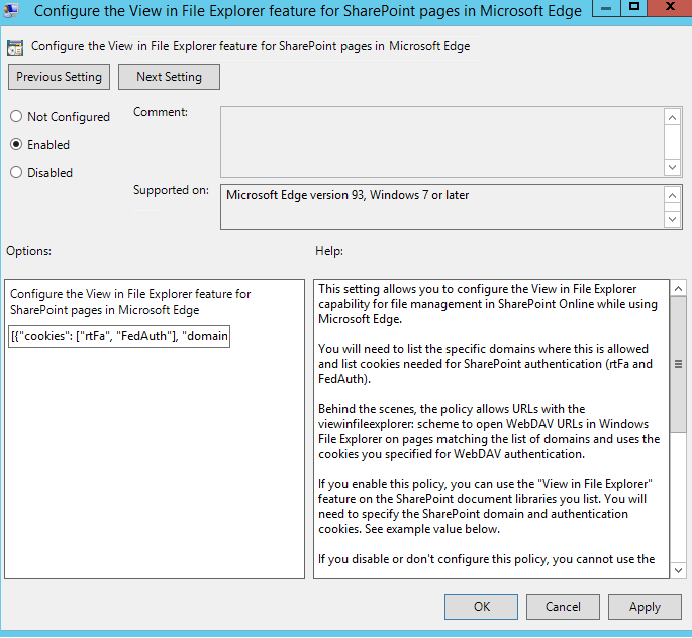Click the Help pane scroll down arrow
Viewport: 692px width, 638px height.
coord(678,570)
